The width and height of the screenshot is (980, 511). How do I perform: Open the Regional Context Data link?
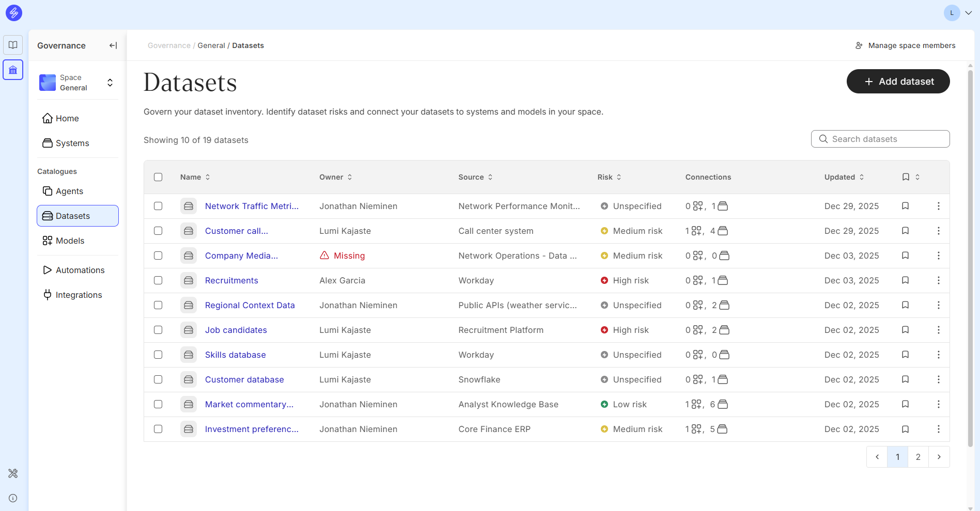[x=250, y=305]
